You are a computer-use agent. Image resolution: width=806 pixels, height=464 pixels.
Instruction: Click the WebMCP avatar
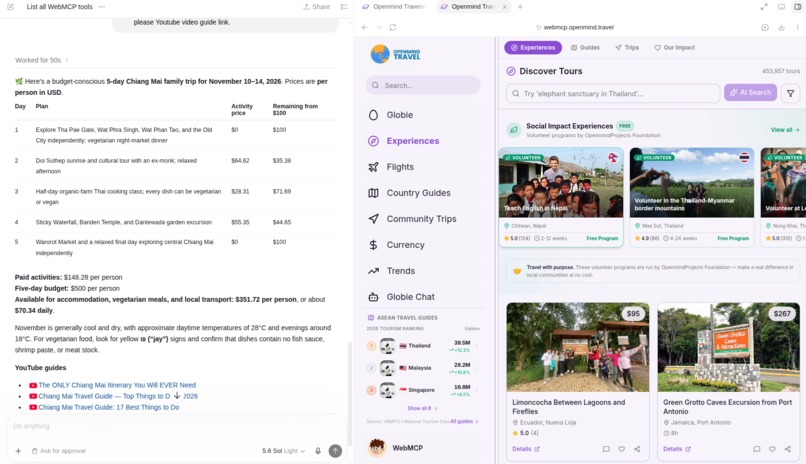tap(377, 448)
